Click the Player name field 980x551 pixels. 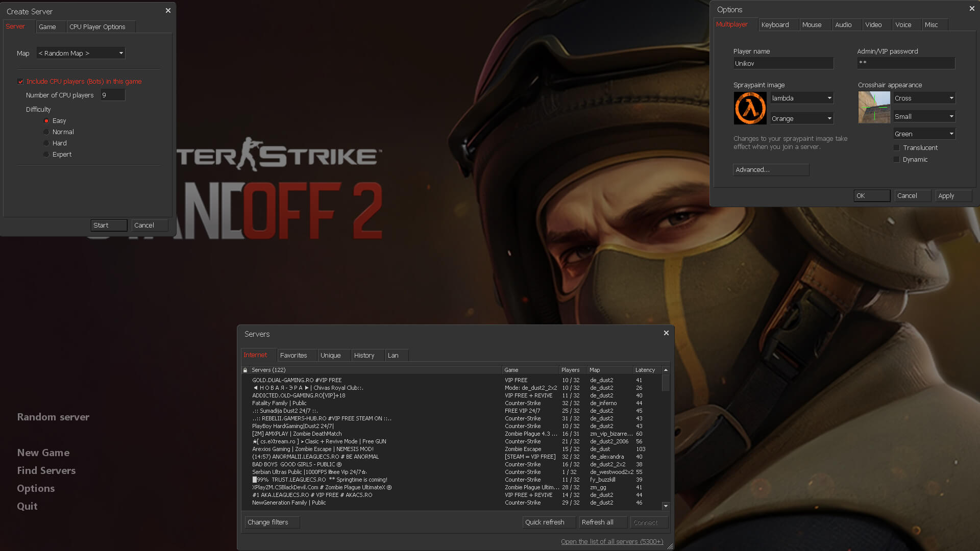tap(783, 63)
